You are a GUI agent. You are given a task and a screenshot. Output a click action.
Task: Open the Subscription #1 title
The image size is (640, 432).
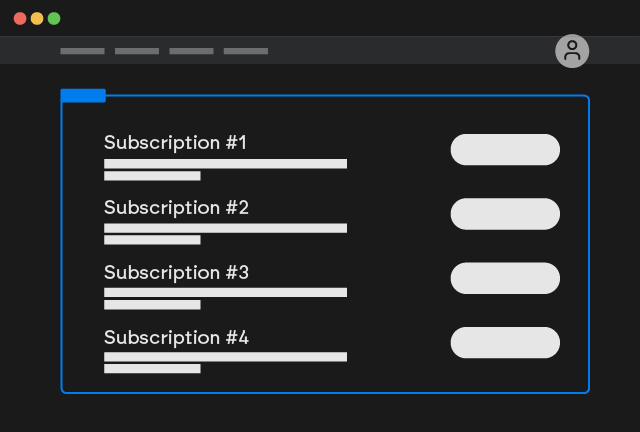tap(175, 143)
